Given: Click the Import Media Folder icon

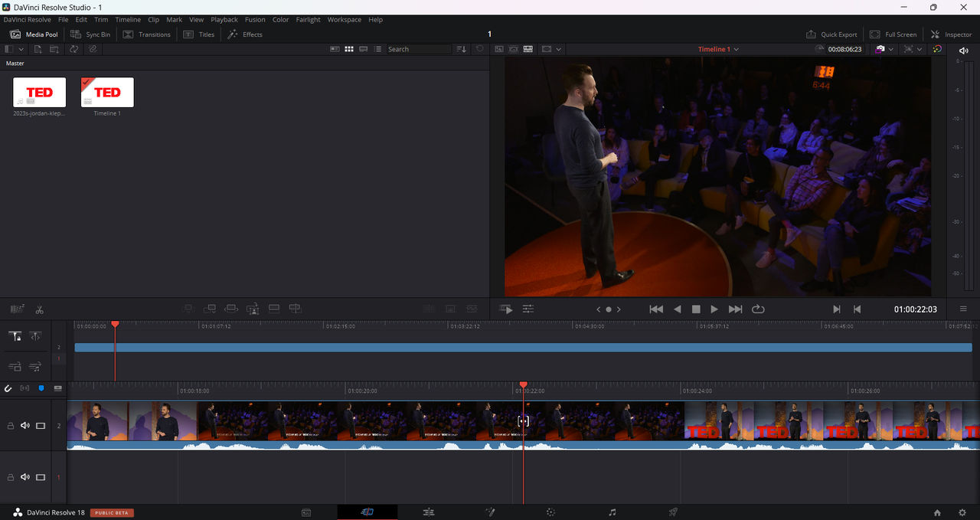Looking at the screenshot, I should [54, 49].
